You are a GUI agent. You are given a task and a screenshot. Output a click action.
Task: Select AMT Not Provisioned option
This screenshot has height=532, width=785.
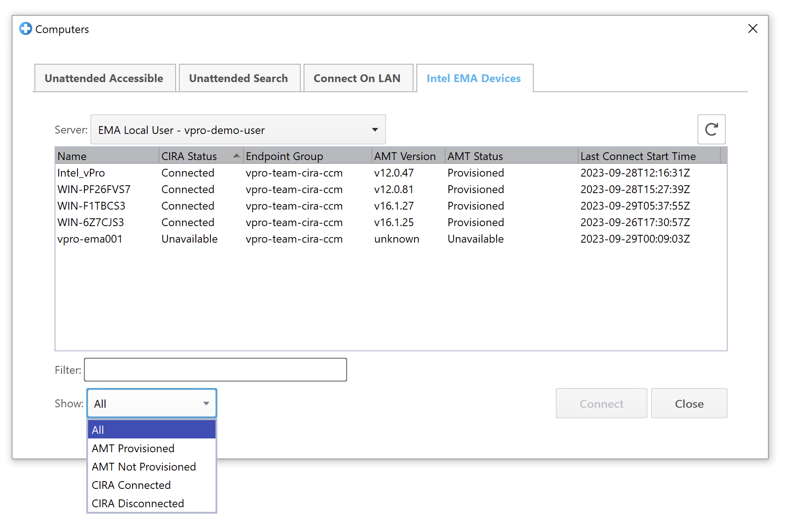144,466
